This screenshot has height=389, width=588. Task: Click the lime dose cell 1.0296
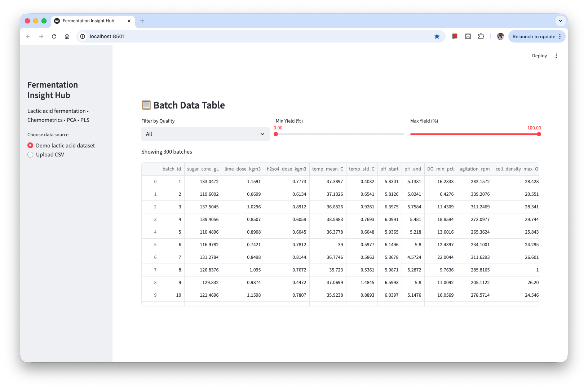coord(243,207)
